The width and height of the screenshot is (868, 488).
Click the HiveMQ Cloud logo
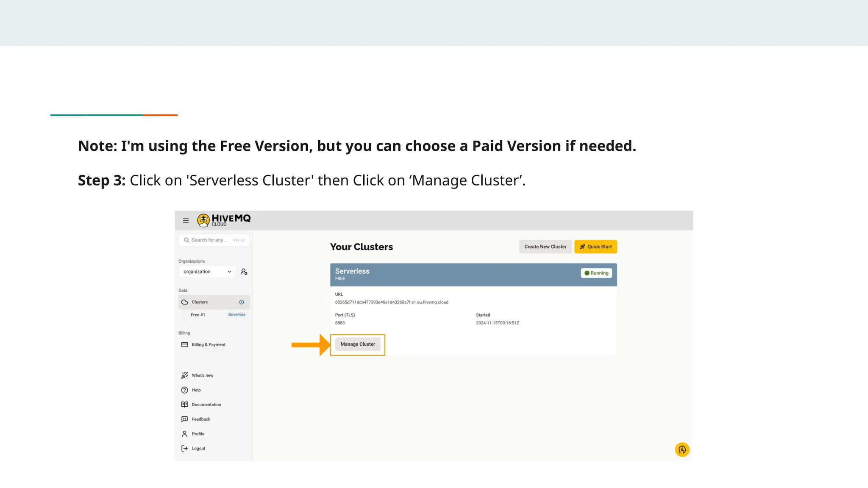tap(224, 220)
